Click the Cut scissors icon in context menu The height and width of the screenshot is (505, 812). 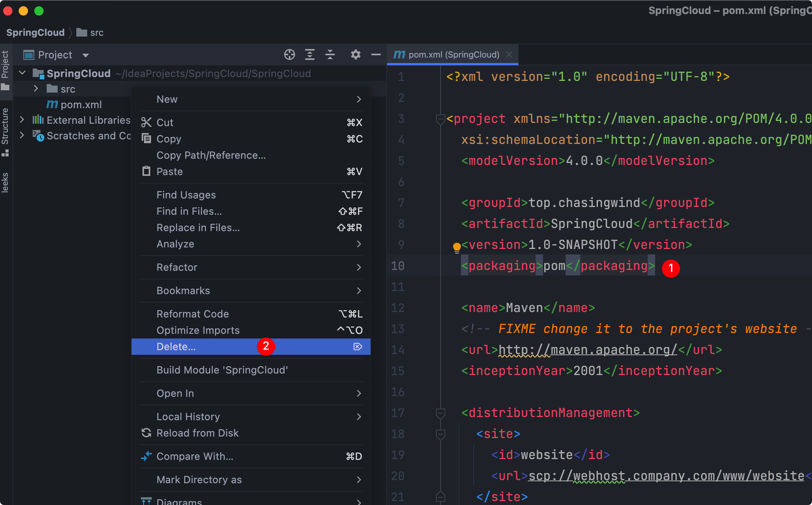point(146,123)
